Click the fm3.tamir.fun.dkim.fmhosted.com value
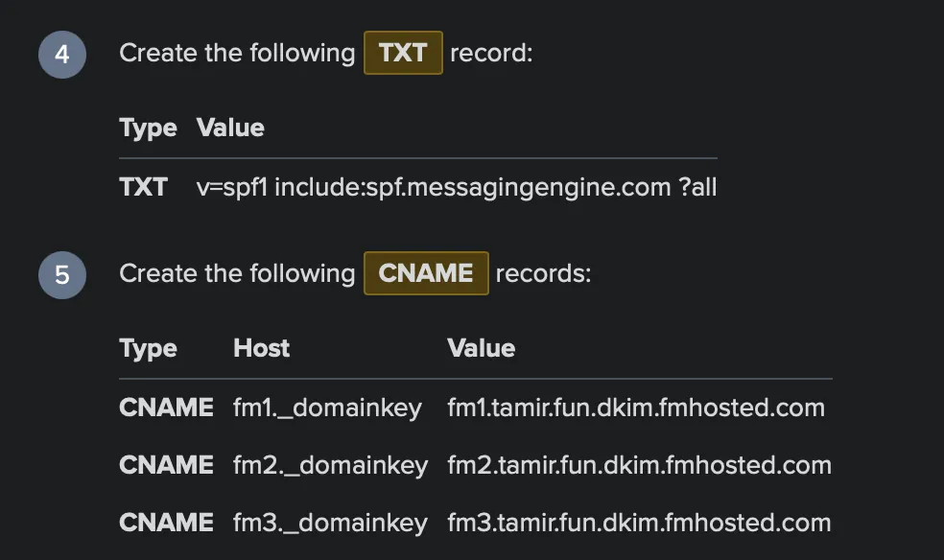This screenshot has width=944, height=560. click(639, 523)
